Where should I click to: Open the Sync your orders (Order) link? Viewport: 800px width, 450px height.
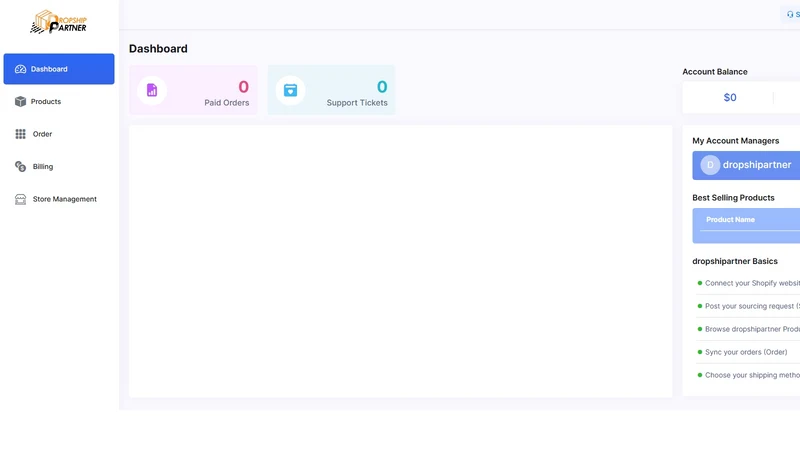coord(746,352)
